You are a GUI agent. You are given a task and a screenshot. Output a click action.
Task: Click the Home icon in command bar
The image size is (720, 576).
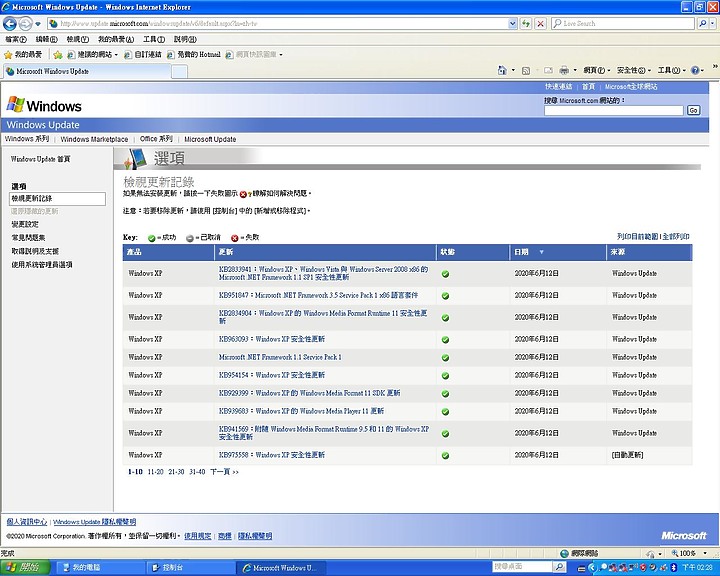(x=502, y=70)
